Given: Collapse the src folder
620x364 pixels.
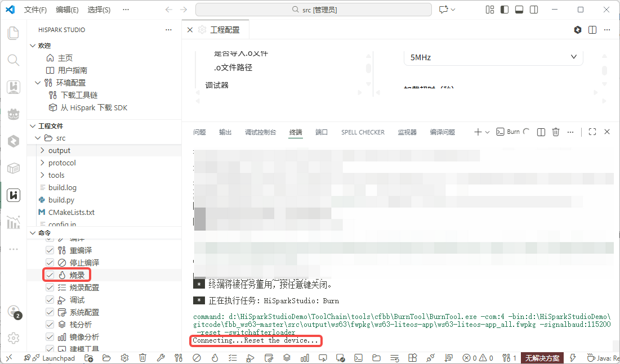Looking at the screenshot, I should (38, 138).
